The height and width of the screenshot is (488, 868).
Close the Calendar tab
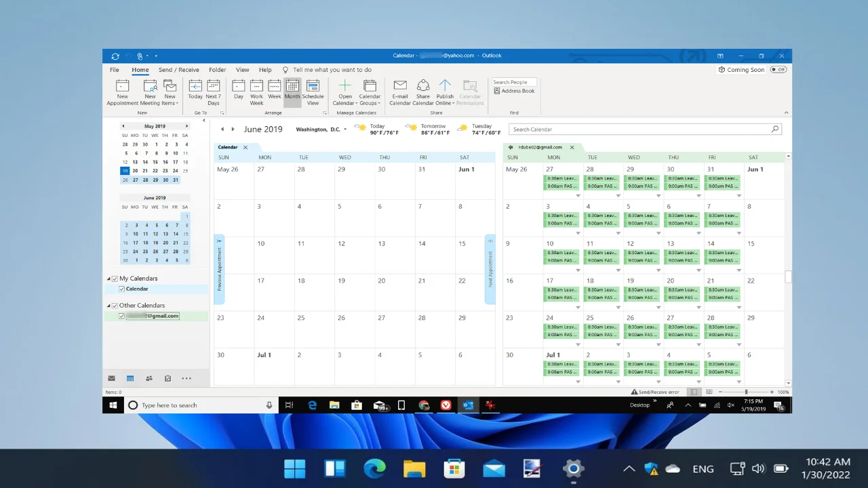click(x=245, y=147)
